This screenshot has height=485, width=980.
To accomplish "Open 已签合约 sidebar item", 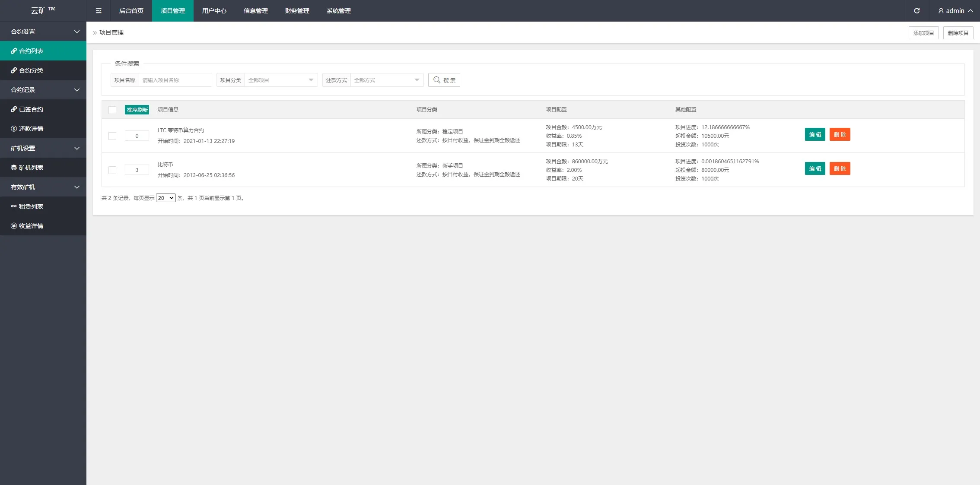I will [x=31, y=109].
